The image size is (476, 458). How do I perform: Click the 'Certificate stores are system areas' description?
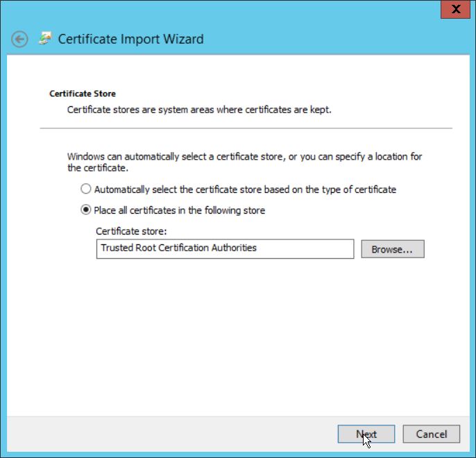point(199,110)
